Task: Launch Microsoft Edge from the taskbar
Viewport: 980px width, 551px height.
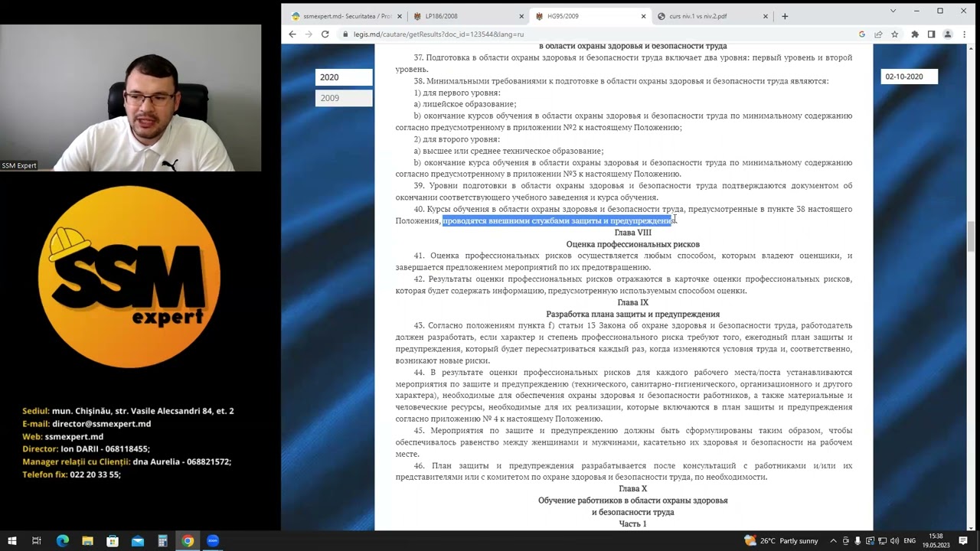Action: (62, 541)
